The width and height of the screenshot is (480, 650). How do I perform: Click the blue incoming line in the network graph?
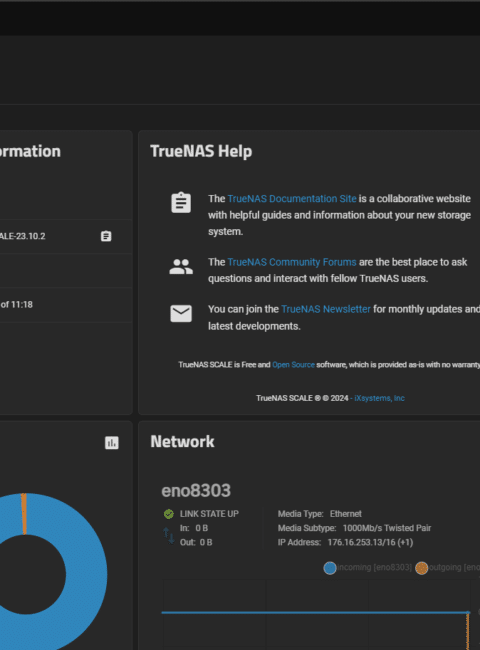pos(315,612)
